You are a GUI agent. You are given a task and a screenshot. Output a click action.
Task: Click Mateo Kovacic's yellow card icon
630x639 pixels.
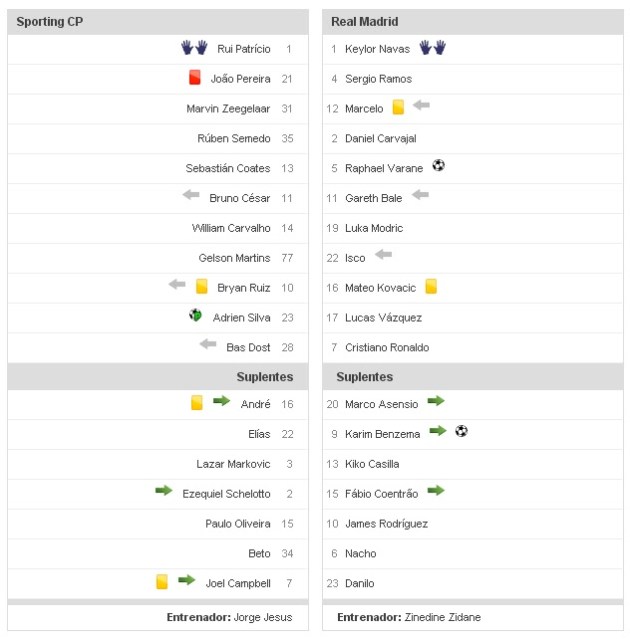click(x=431, y=286)
